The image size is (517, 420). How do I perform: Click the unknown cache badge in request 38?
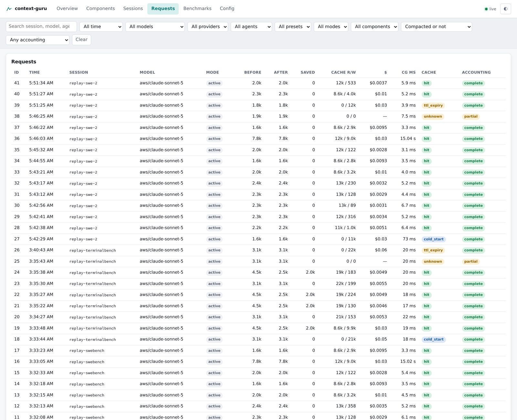(433, 117)
